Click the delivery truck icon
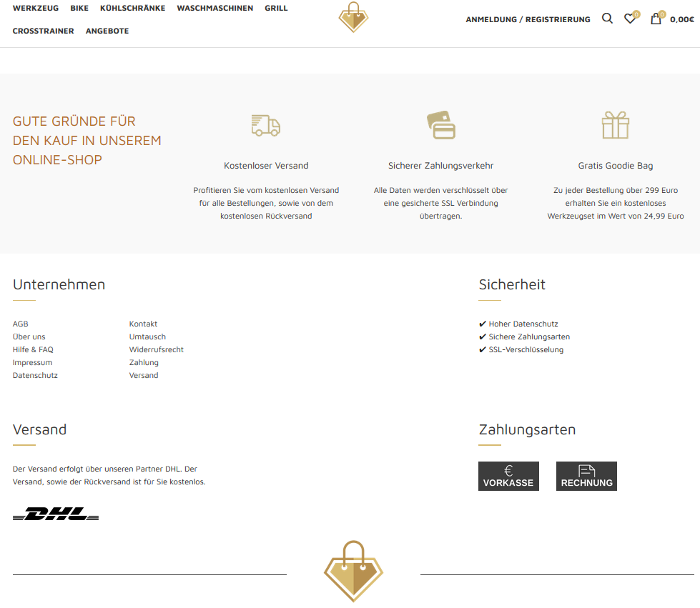The width and height of the screenshot is (700, 608). tap(266, 125)
